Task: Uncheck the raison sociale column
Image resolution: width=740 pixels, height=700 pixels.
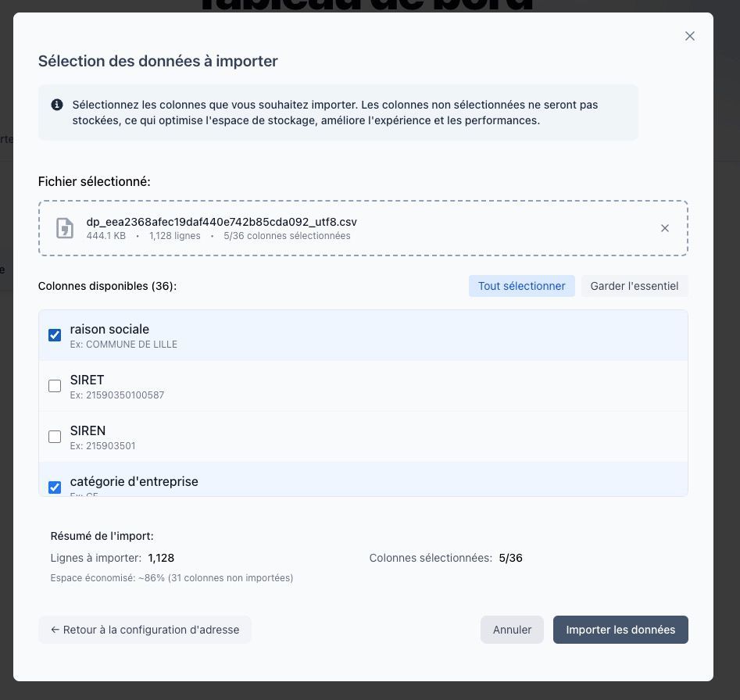Action: [55, 334]
